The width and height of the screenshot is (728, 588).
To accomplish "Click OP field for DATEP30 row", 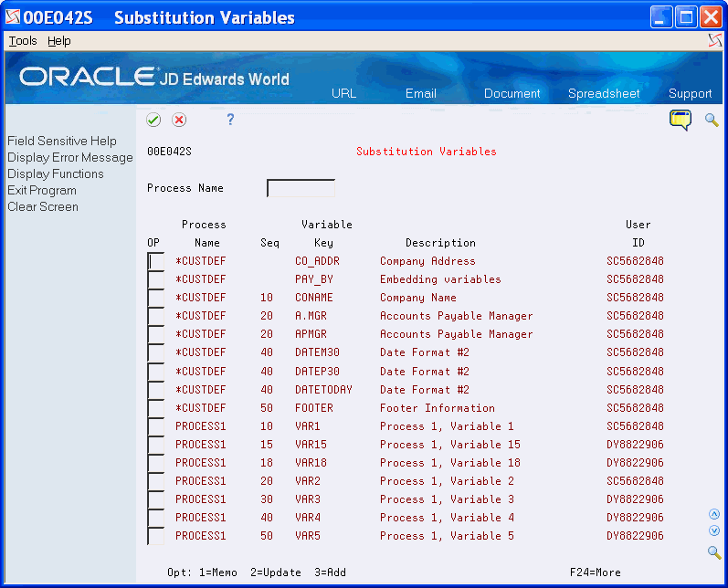I will (155, 372).
